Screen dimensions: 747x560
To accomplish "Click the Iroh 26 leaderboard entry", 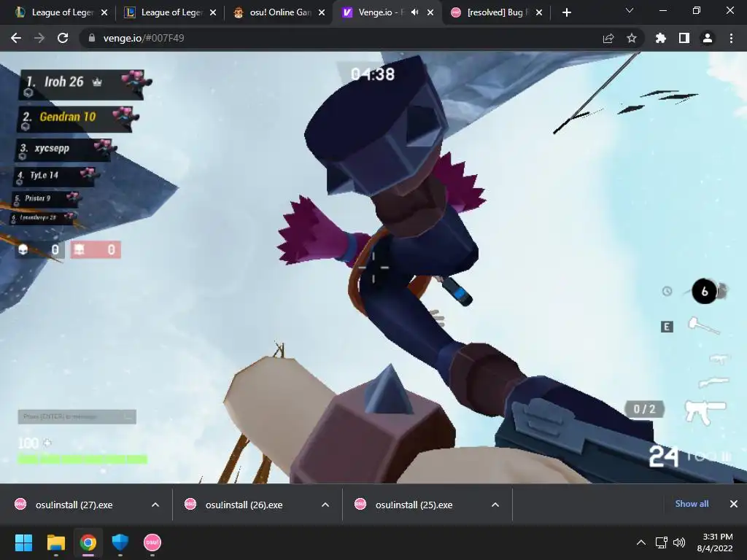I will point(81,85).
